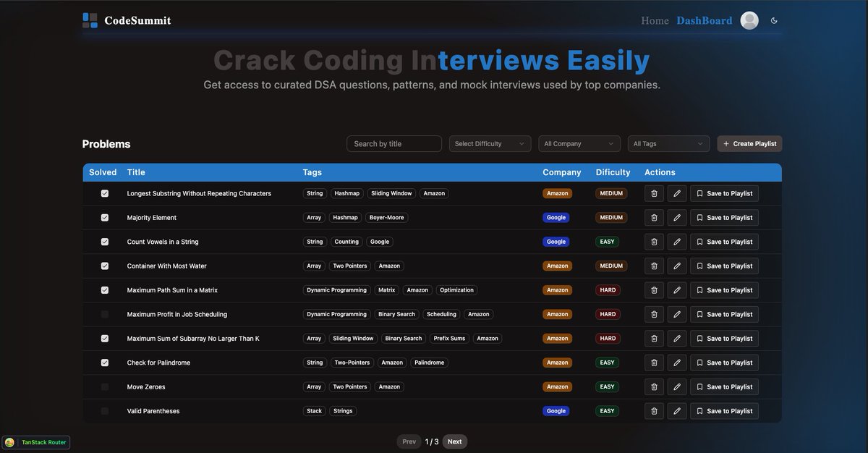Delete the Check for Palindrome problem
The height and width of the screenshot is (453, 868).
tap(654, 363)
